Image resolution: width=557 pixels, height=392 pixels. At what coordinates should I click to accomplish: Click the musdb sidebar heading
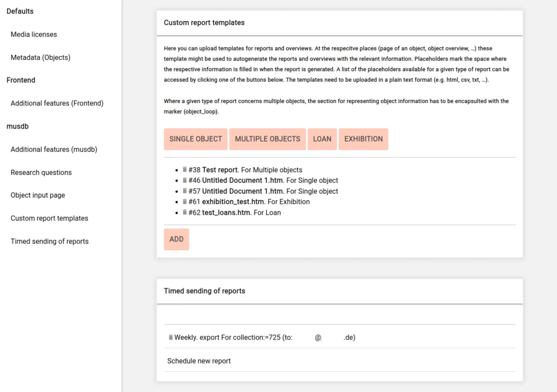[17, 126]
